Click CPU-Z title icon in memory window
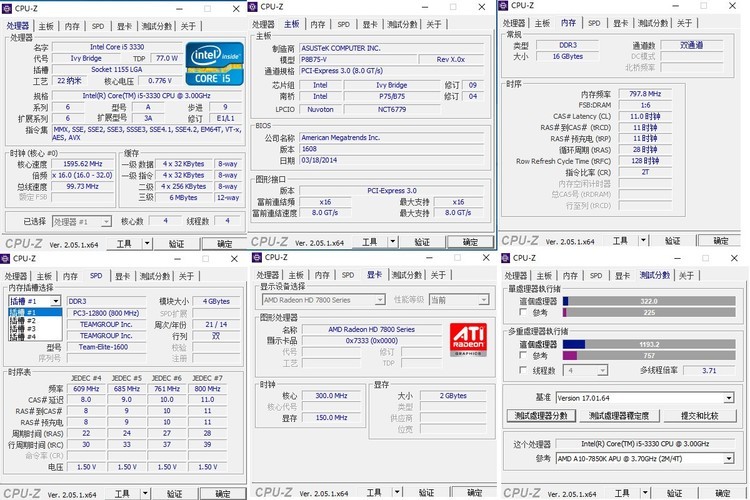The image size is (750, 500). pos(503,5)
